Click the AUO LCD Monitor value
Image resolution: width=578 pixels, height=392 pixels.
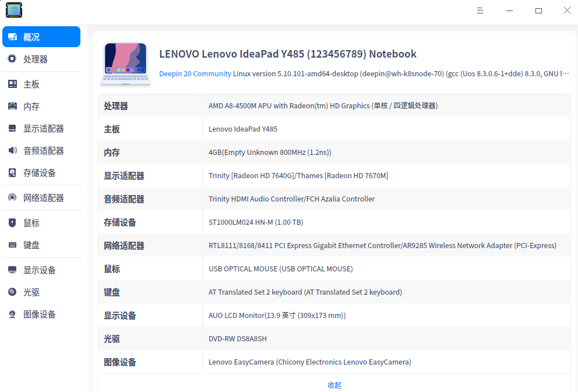pos(277,315)
